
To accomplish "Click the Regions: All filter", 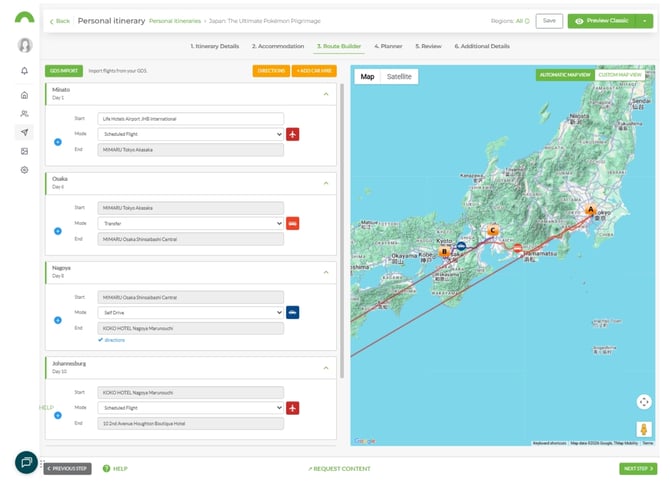I will pyautogui.click(x=510, y=21).
